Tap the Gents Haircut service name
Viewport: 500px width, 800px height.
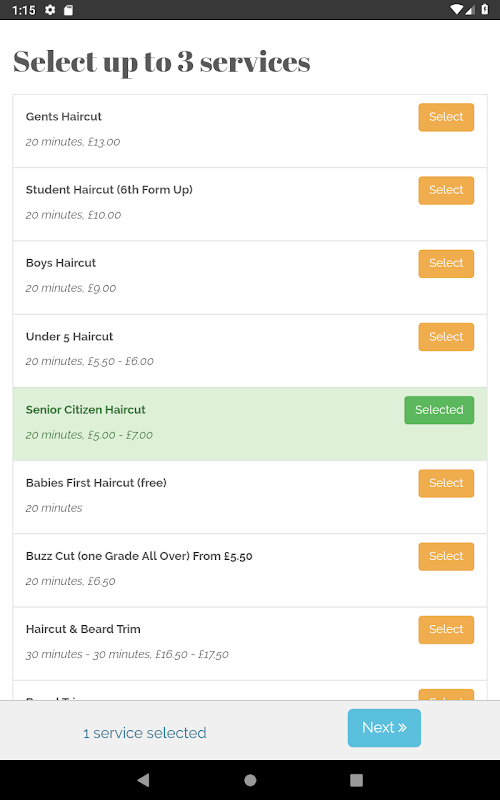pyautogui.click(x=64, y=116)
